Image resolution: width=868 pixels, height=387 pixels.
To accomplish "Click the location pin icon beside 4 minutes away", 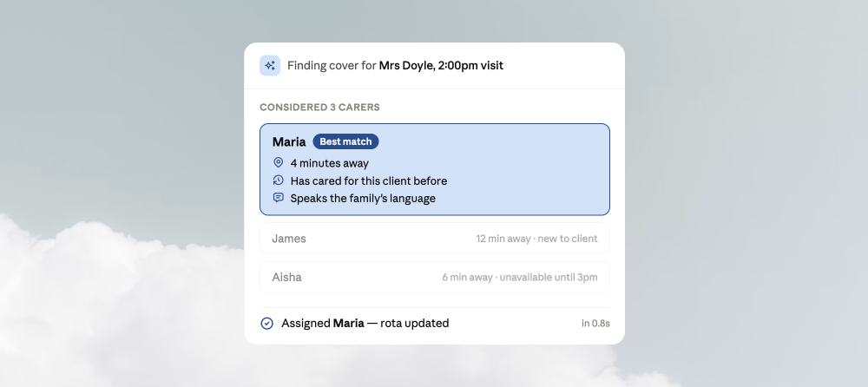I will [x=279, y=163].
